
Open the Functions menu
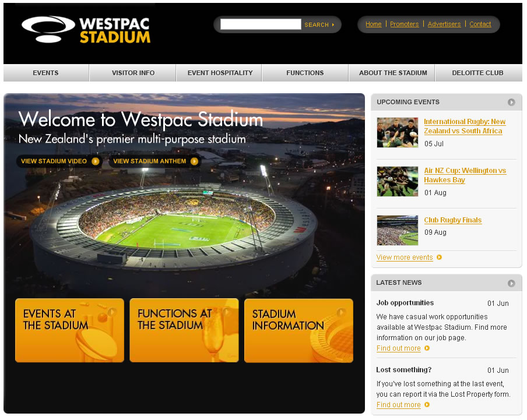pos(305,73)
